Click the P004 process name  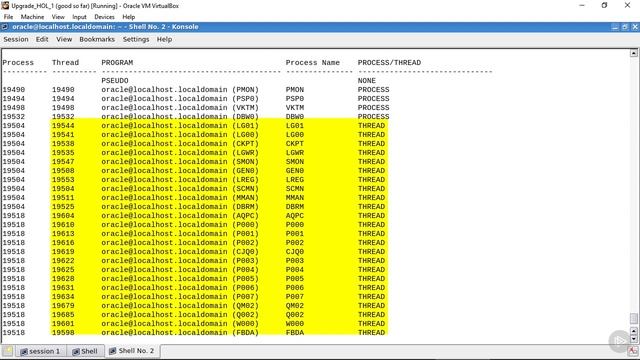click(x=295, y=269)
